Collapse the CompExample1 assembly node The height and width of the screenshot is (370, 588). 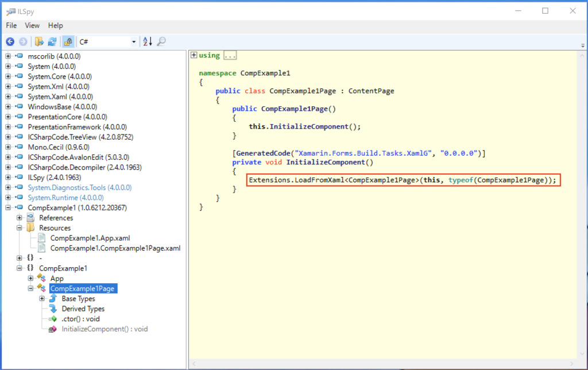[8, 208]
